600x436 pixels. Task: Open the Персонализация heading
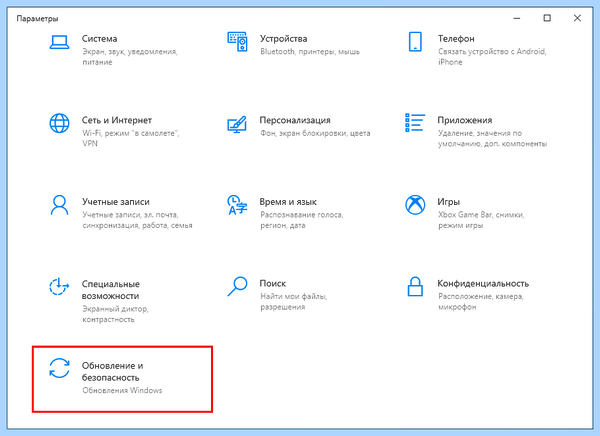295,120
